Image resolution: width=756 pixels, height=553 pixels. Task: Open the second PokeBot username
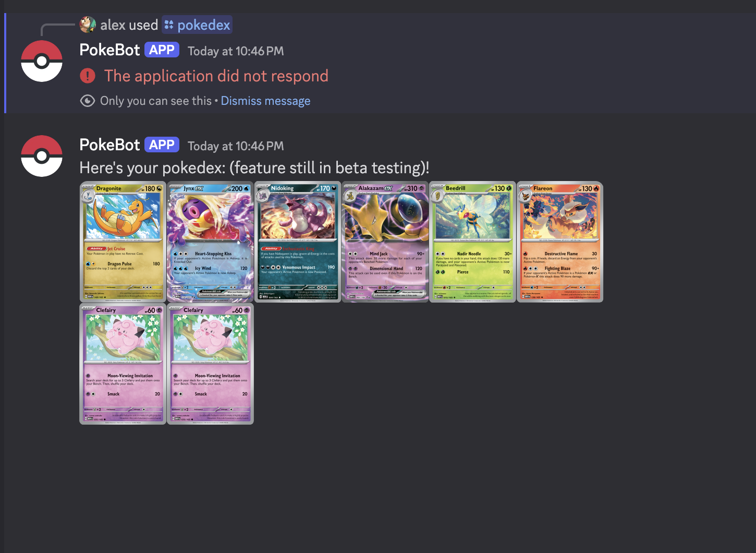(109, 145)
